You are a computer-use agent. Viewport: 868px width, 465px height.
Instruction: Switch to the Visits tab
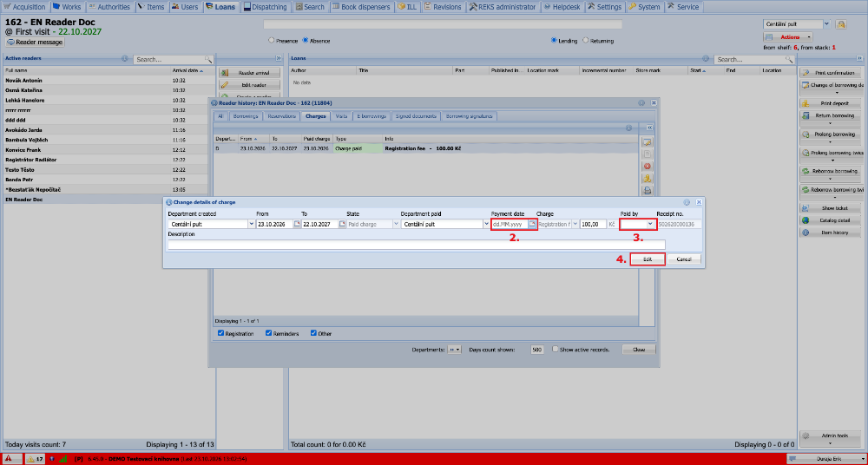[341, 116]
